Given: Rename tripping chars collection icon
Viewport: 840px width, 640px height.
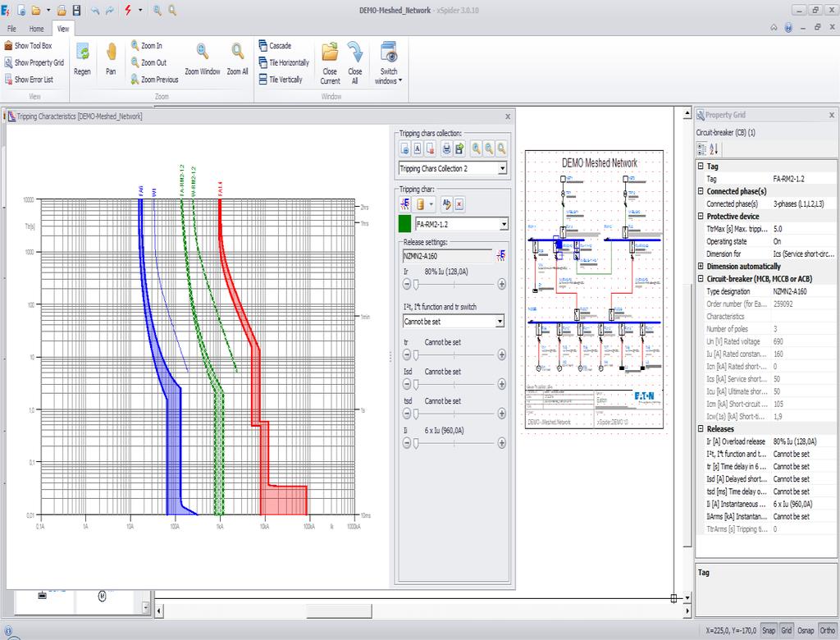Looking at the screenshot, I should [x=418, y=149].
